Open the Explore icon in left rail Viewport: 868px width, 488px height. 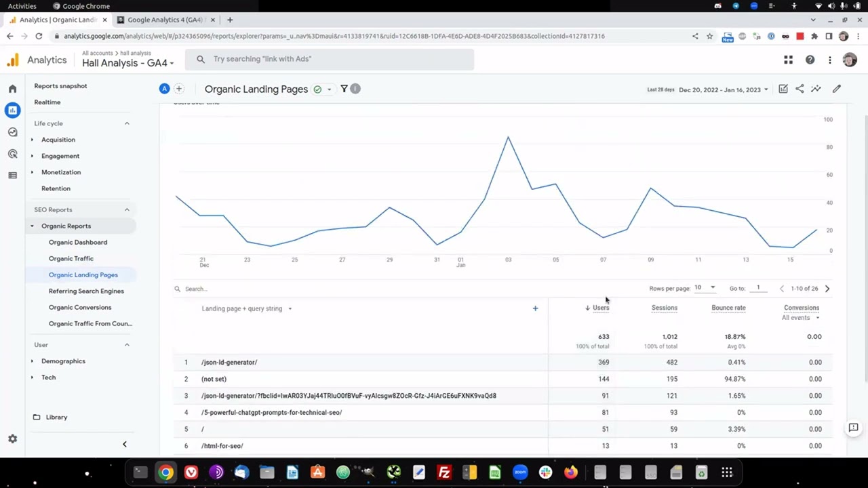click(x=12, y=132)
